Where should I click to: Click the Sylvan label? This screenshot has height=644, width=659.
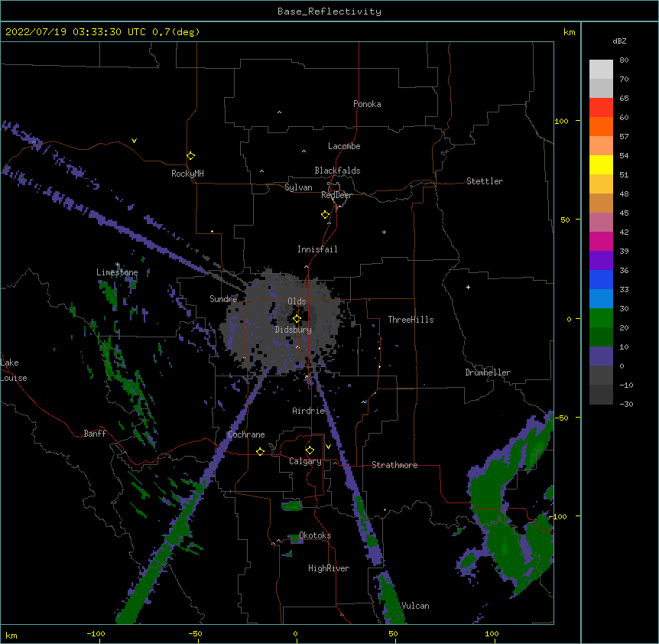[298, 187]
